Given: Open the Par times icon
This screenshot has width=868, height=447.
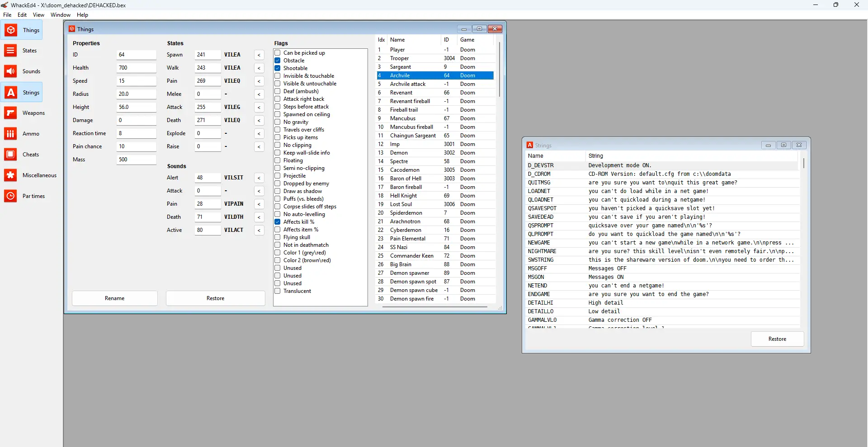Looking at the screenshot, I should click(x=11, y=196).
